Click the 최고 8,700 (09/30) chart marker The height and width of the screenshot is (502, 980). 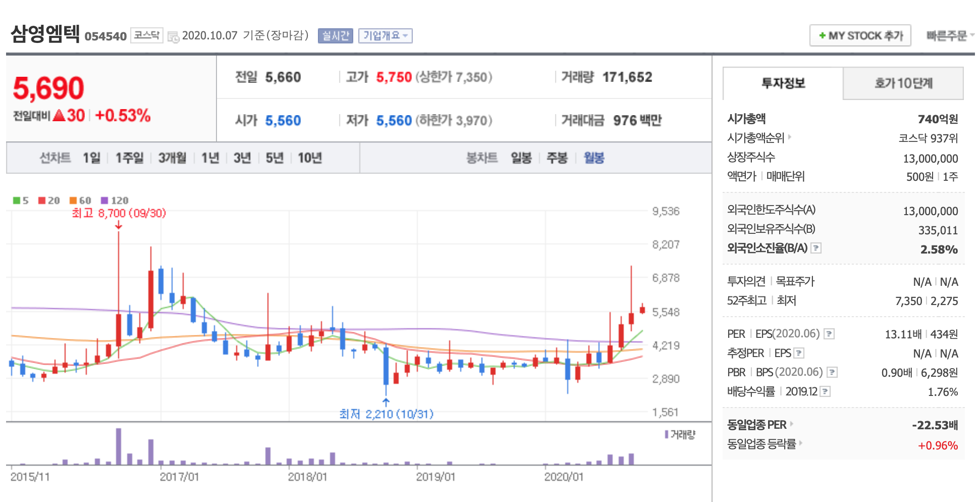[119, 213]
